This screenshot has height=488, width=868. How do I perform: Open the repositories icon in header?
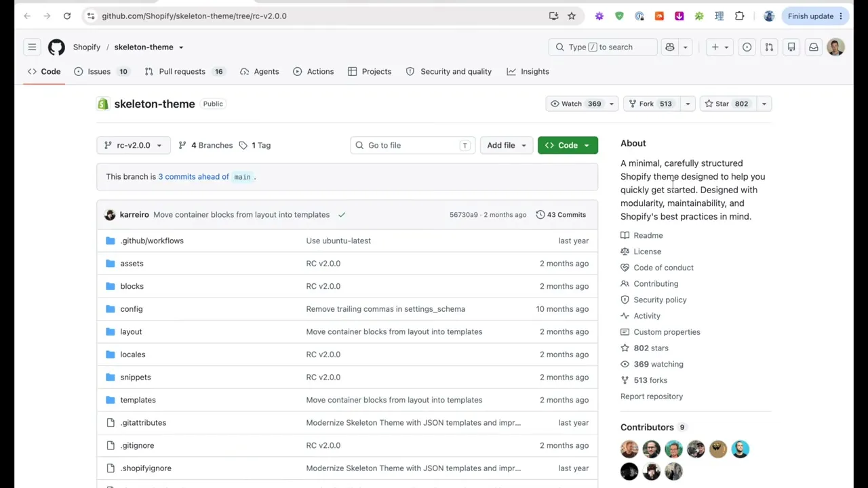(791, 47)
